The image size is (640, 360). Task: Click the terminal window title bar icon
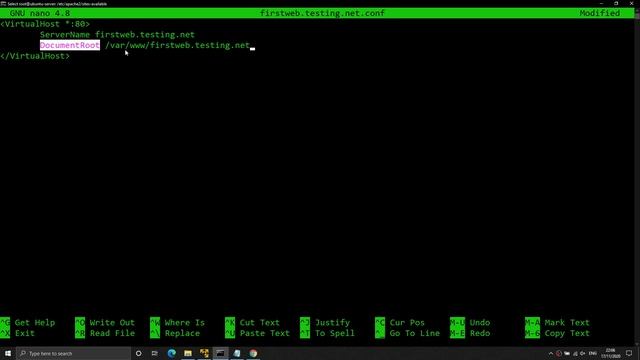tap(3, 4)
